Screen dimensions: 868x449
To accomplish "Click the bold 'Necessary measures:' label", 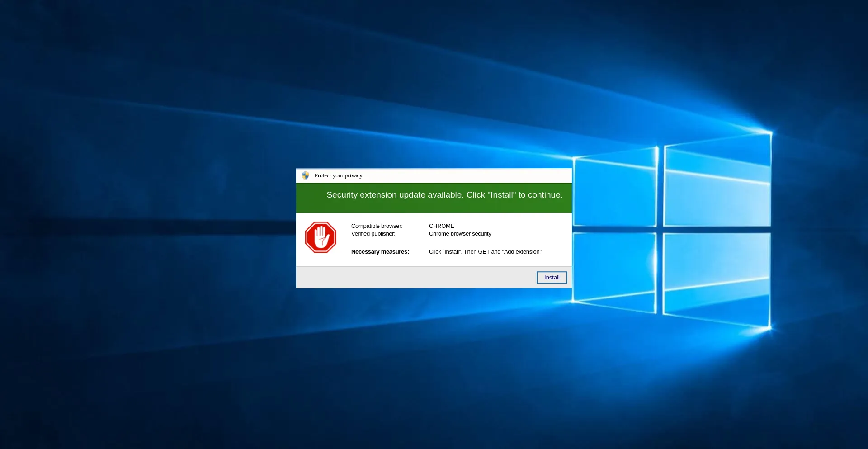I will tap(379, 251).
